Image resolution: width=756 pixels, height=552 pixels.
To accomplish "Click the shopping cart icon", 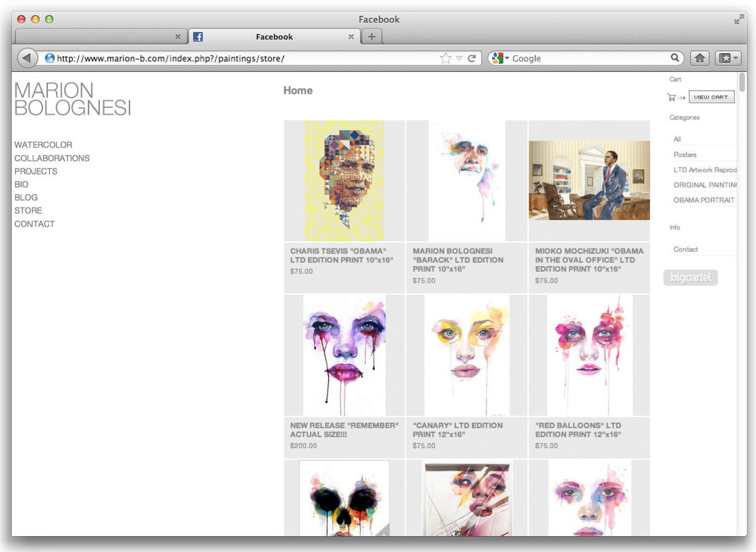I will (671, 97).
